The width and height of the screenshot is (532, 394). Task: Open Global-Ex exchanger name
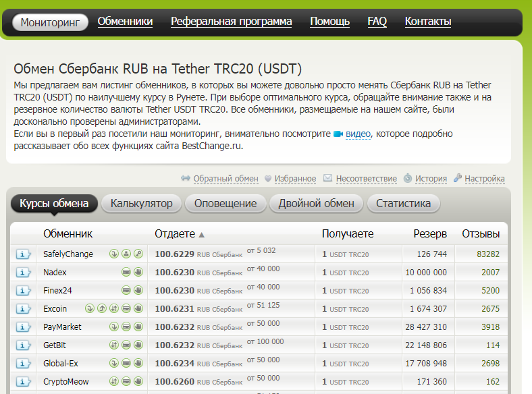pyautogui.click(x=61, y=364)
